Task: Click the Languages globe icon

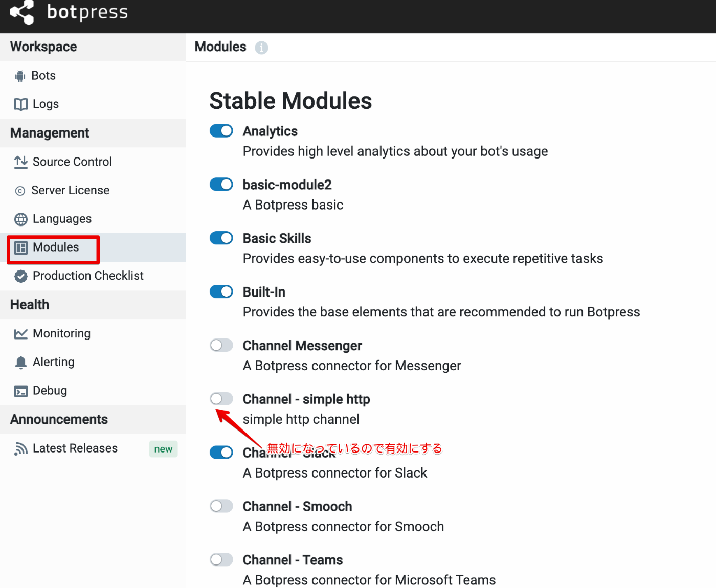Action: point(21,219)
